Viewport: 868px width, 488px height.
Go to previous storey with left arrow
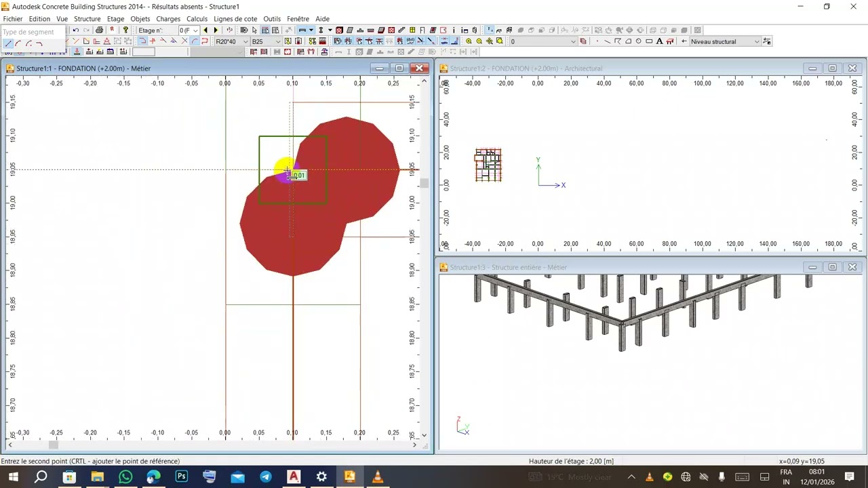pyautogui.click(x=205, y=30)
